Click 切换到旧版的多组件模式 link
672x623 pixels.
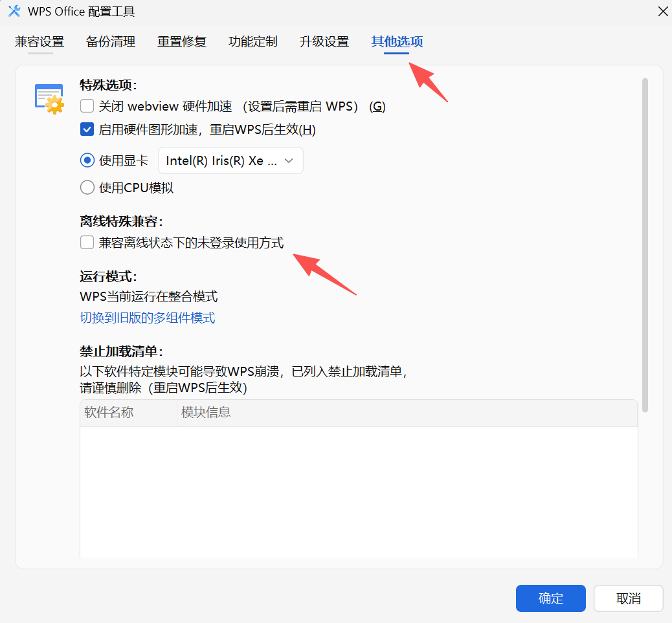pos(147,318)
